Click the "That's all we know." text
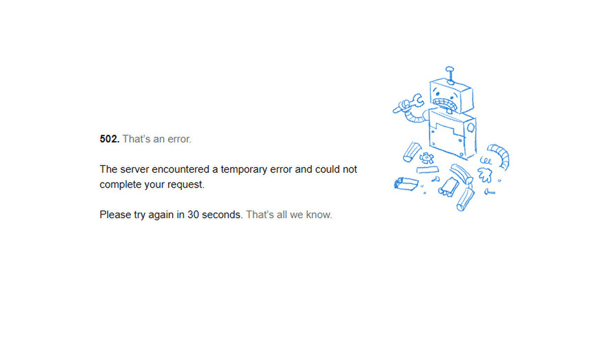Image resolution: width=590 pixels, height=364 pixels. point(289,215)
